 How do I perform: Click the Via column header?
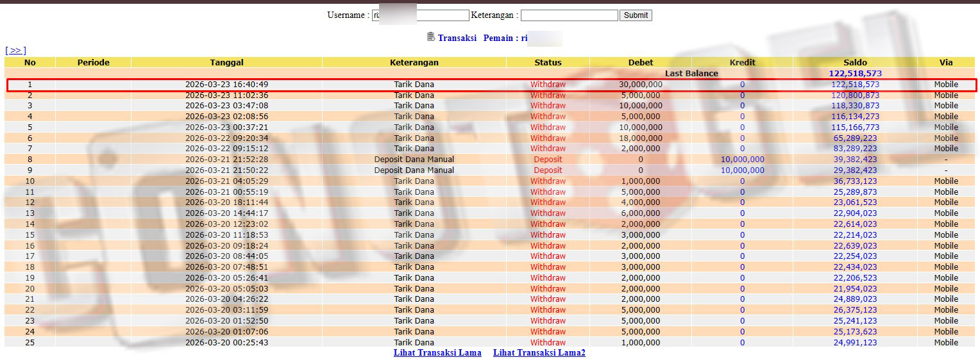pos(946,62)
